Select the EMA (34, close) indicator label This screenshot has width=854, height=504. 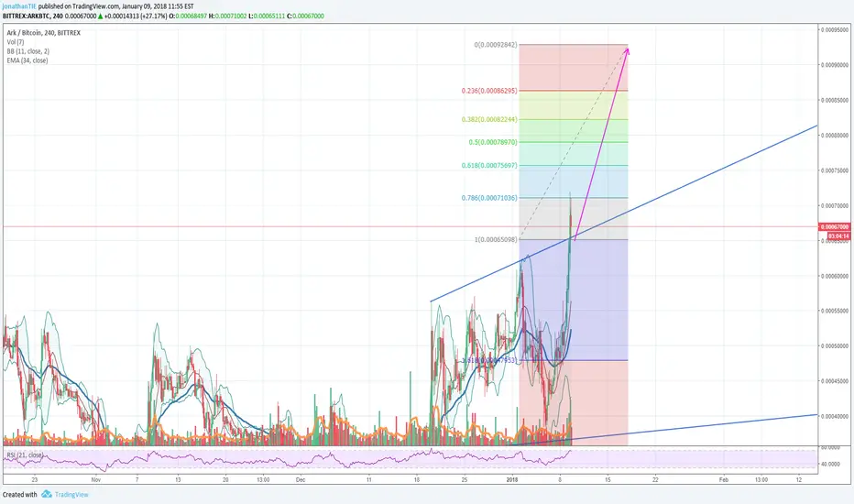(27, 60)
